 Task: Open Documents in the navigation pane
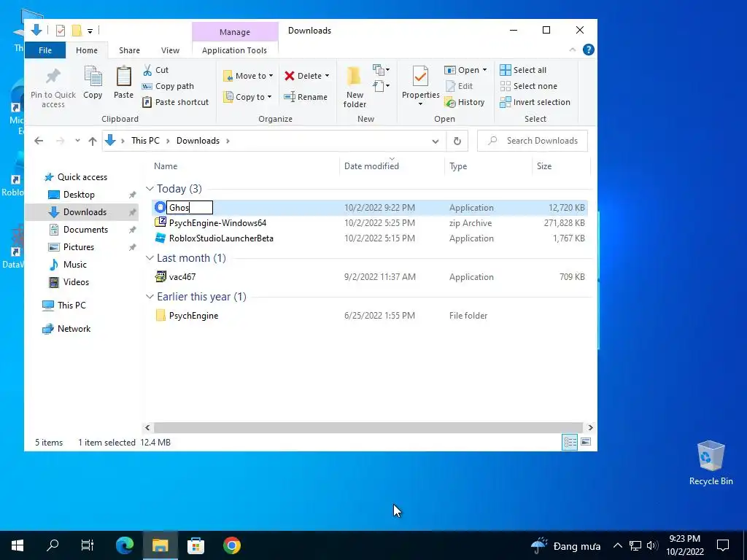85,230
